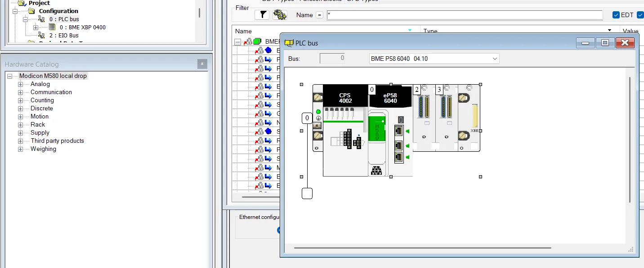Select the empty module in slot 2

click(424, 118)
